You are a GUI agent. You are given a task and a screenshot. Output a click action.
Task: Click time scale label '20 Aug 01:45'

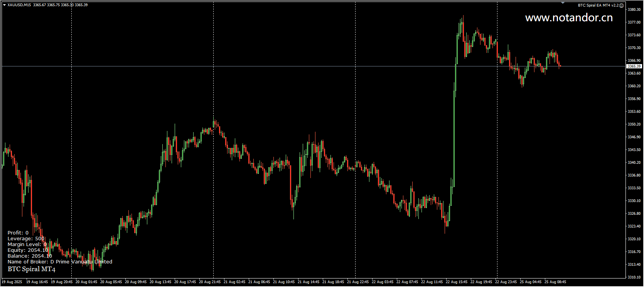pyautogui.click(x=86, y=282)
